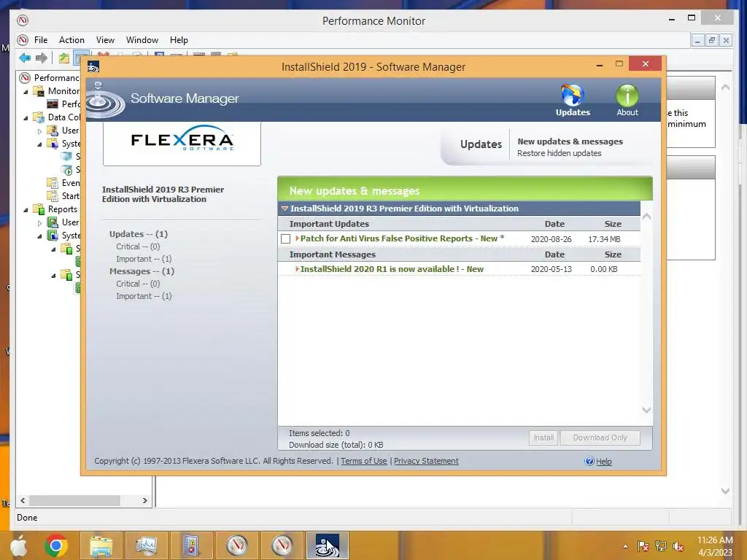Click the taskbar clock 11:26 AM
Image resolution: width=747 pixels, height=560 pixels.
pyautogui.click(x=715, y=540)
